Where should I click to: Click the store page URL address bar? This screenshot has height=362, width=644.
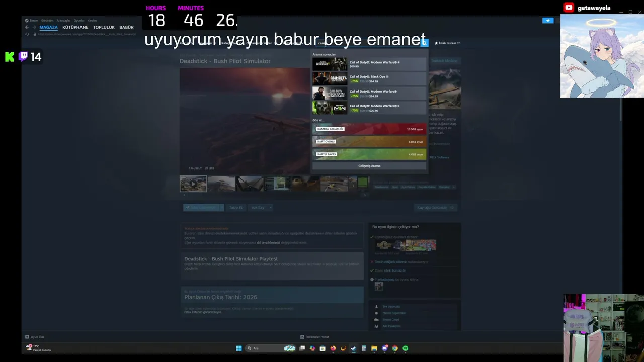pos(87,34)
